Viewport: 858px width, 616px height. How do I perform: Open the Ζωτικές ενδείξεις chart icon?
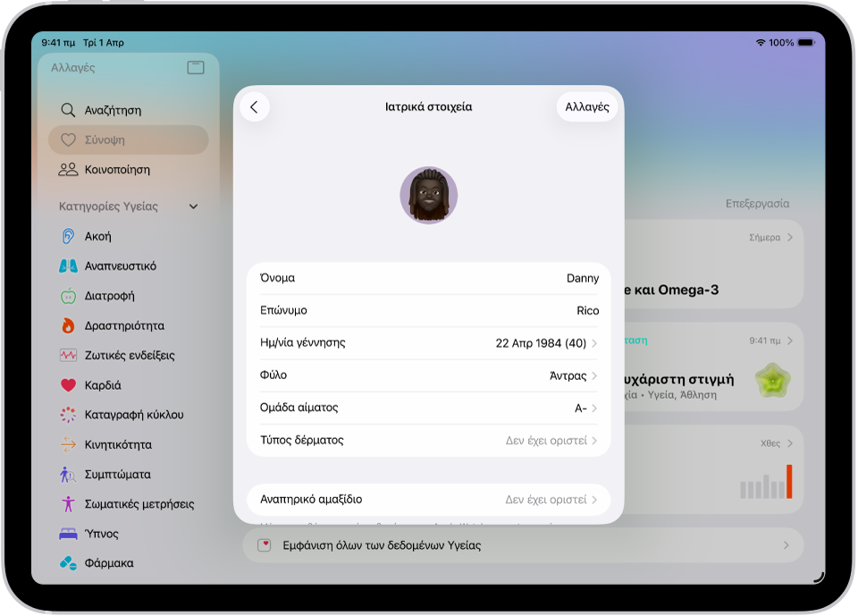click(68, 355)
